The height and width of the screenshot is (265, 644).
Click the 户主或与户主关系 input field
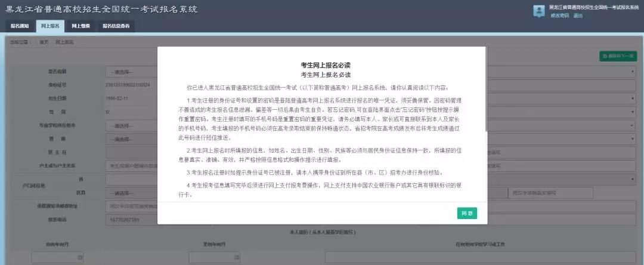tap(131, 166)
